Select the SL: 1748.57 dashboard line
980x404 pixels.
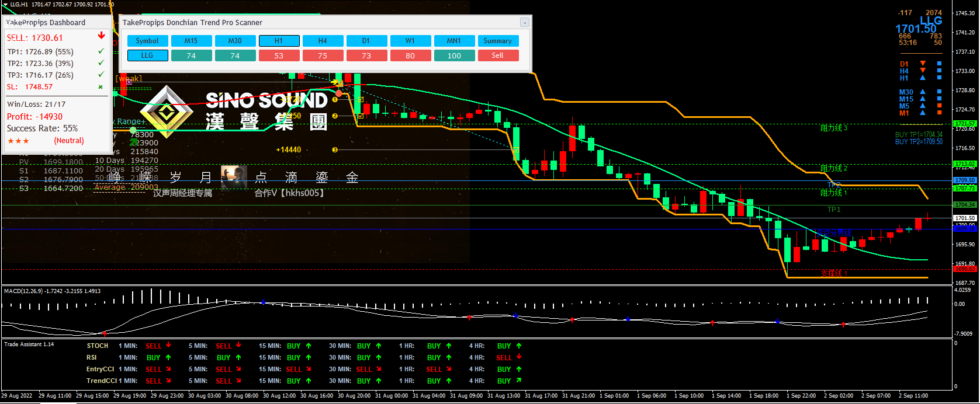coord(30,87)
